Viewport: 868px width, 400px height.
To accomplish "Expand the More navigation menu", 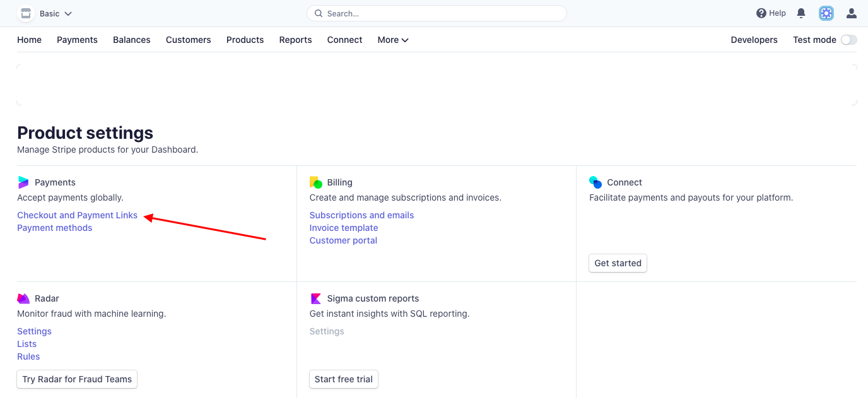I will coord(393,40).
